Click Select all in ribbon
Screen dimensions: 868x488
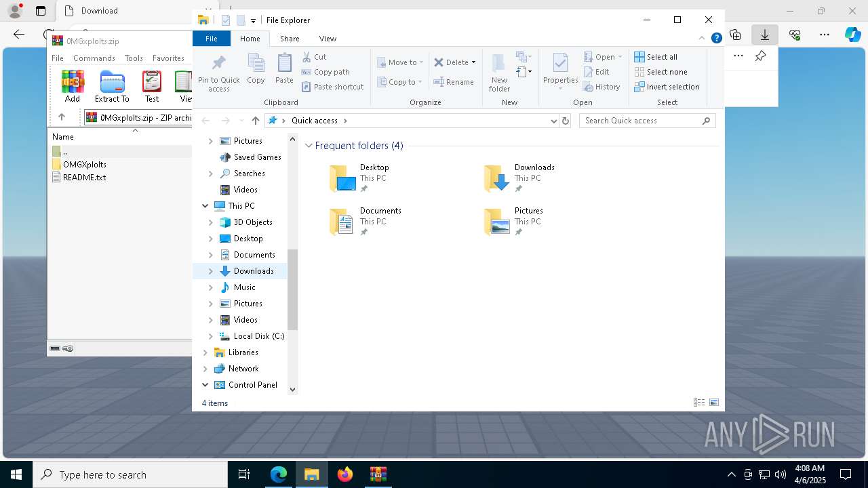[x=656, y=57]
